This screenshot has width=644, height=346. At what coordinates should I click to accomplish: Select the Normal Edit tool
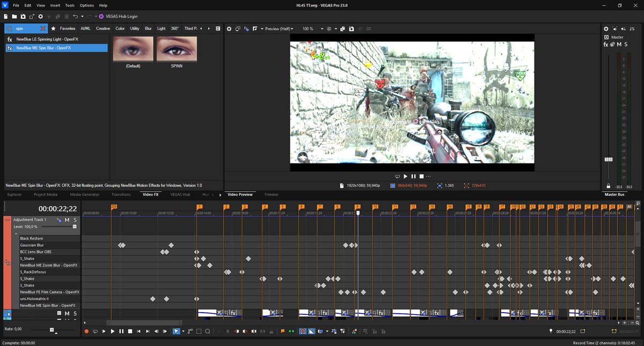pyautogui.click(x=176, y=332)
